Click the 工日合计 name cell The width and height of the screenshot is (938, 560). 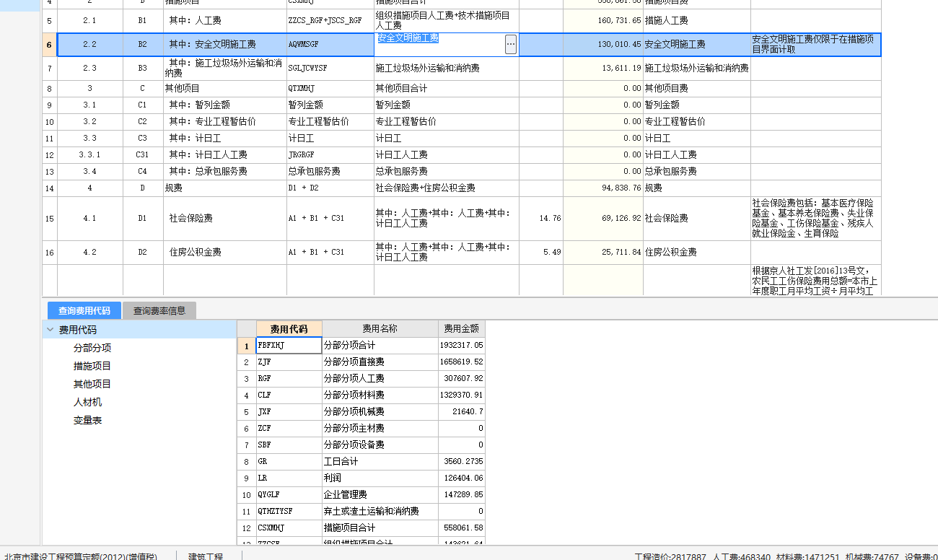point(380,461)
